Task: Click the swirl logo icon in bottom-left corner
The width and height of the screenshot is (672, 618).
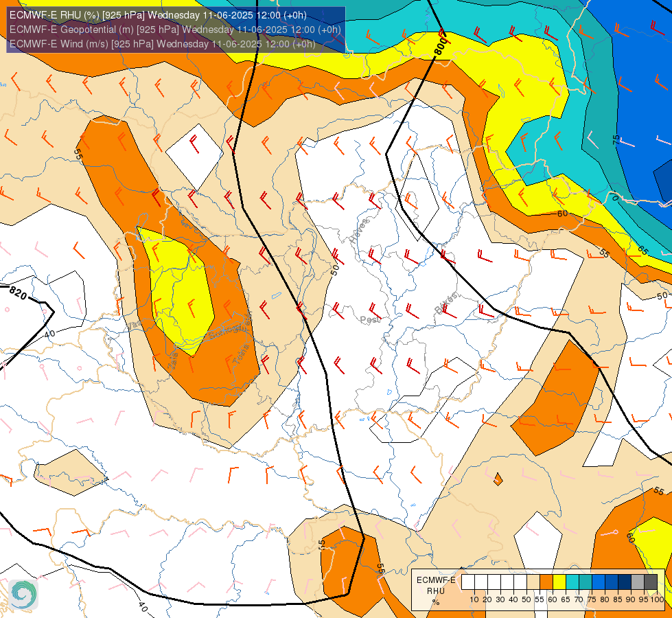Action: 23,595
